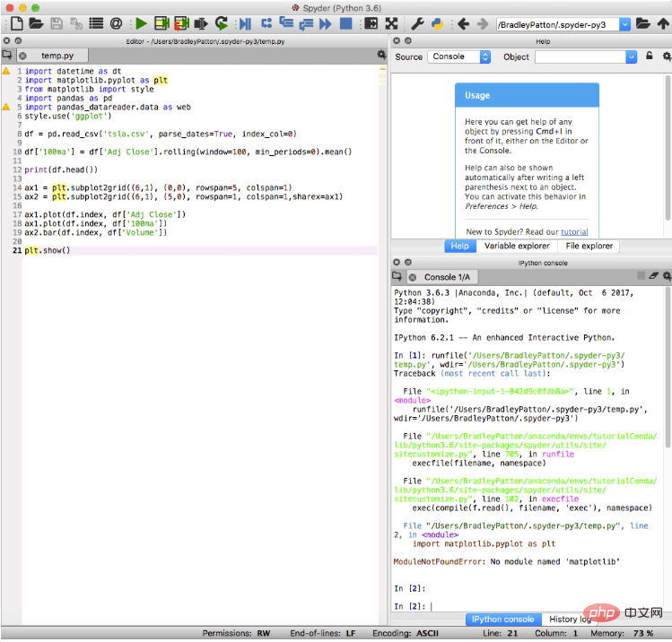This screenshot has width=672, height=642.
Task: Click the @ symbol finder icon
Action: click(116, 23)
